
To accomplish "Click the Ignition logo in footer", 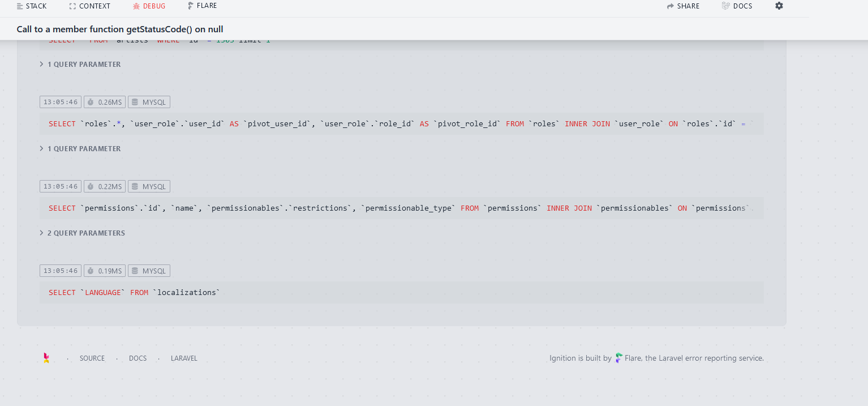I will point(46,358).
